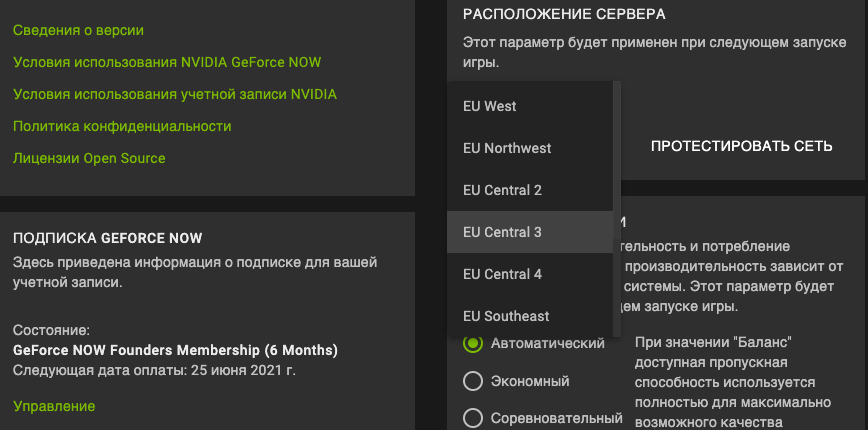
Task: Click the Управление subscription link
Action: (x=54, y=406)
